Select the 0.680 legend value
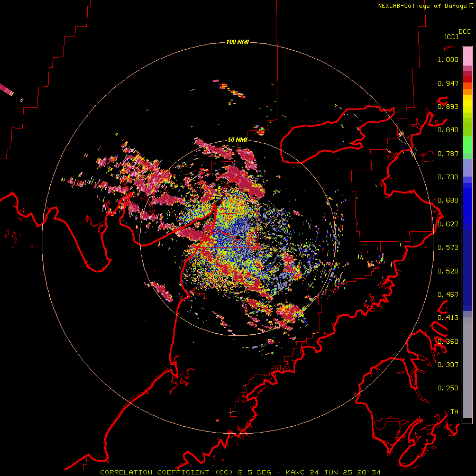The image size is (476, 476). pyautogui.click(x=448, y=200)
